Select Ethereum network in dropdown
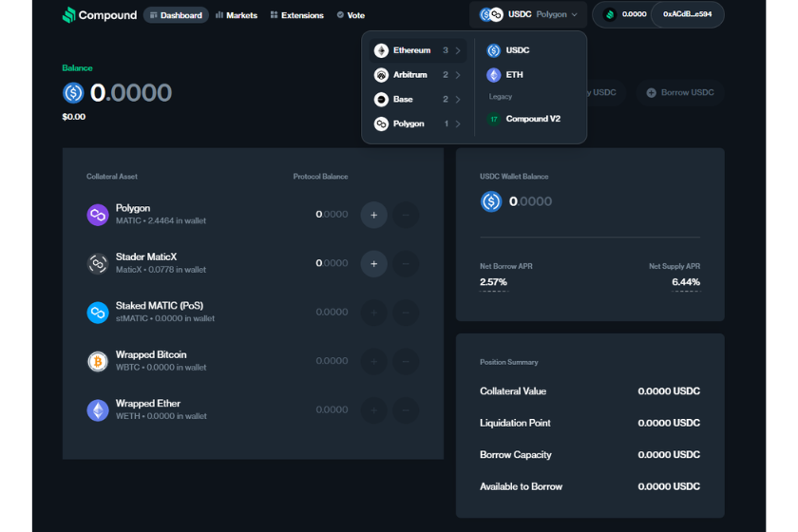 point(418,50)
